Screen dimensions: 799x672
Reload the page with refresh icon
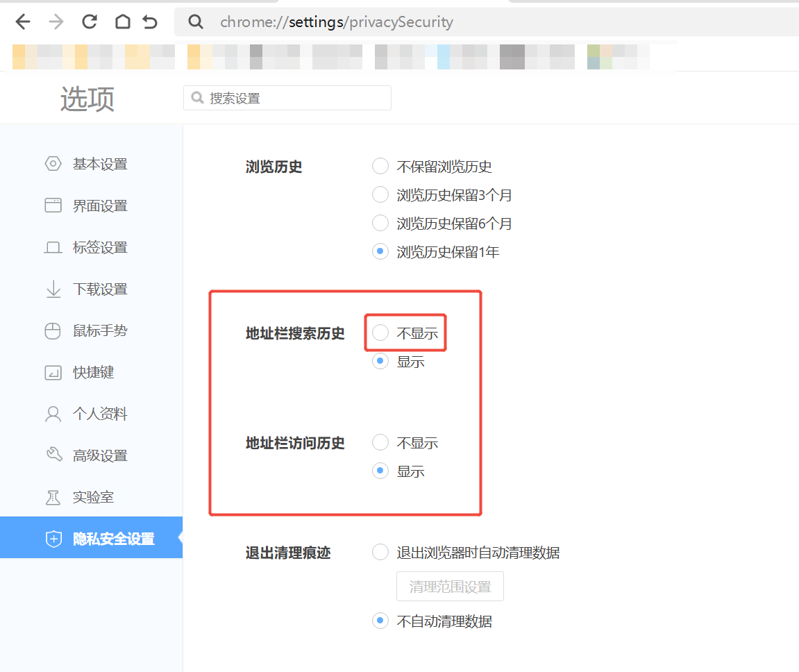click(90, 22)
